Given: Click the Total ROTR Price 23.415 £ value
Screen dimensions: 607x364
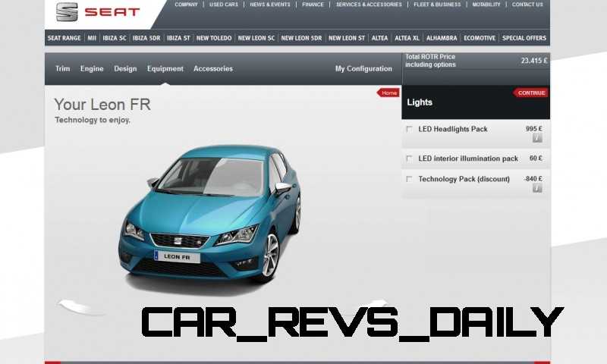Looking at the screenshot, I should [x=534, y=61].
